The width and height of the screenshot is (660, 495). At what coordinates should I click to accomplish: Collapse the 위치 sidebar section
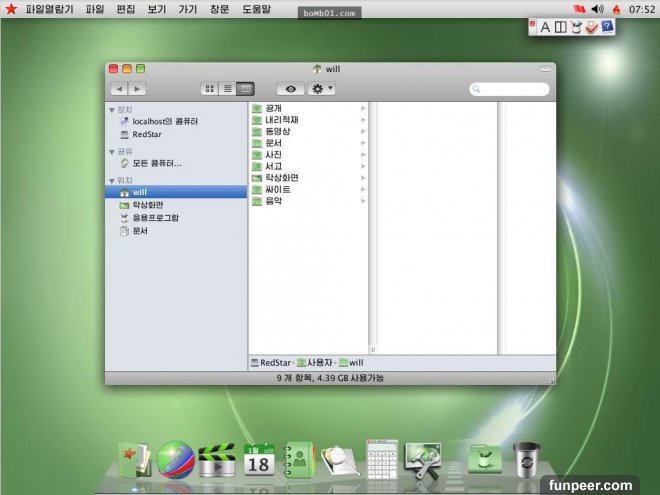coord(112,180)
